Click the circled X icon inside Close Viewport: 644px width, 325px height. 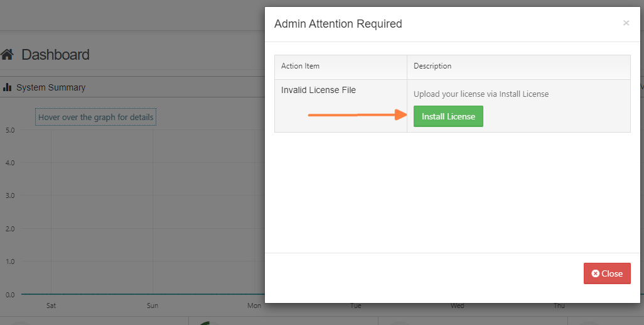[595, 273]
